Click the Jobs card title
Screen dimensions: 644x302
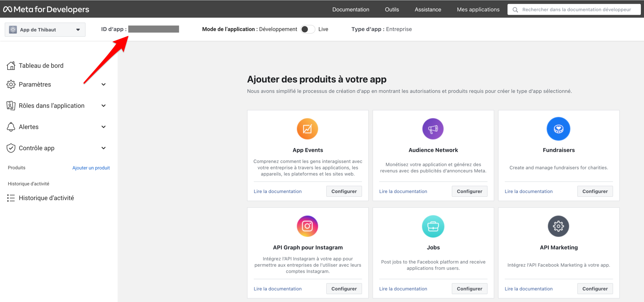tap(433, 248)
